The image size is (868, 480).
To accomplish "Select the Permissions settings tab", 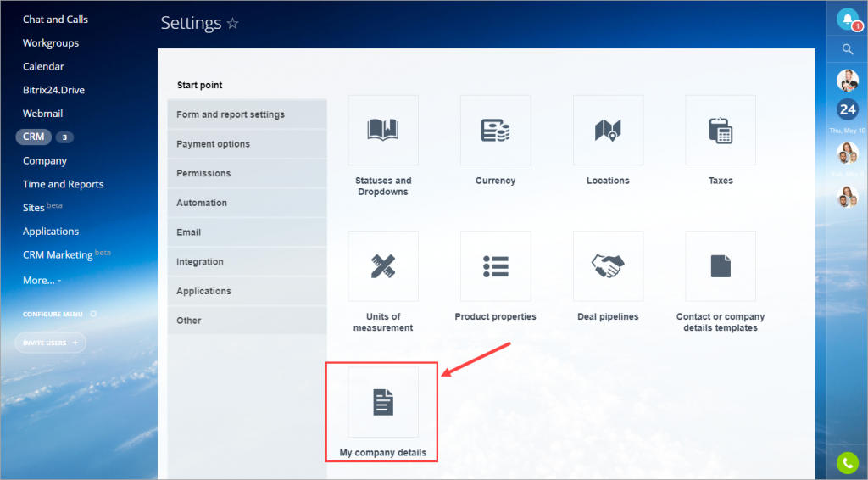I will click(203, 173).
